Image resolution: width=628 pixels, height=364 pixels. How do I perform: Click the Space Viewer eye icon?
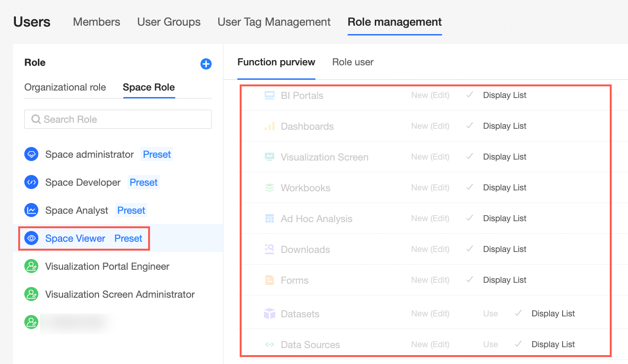point(31,238)
